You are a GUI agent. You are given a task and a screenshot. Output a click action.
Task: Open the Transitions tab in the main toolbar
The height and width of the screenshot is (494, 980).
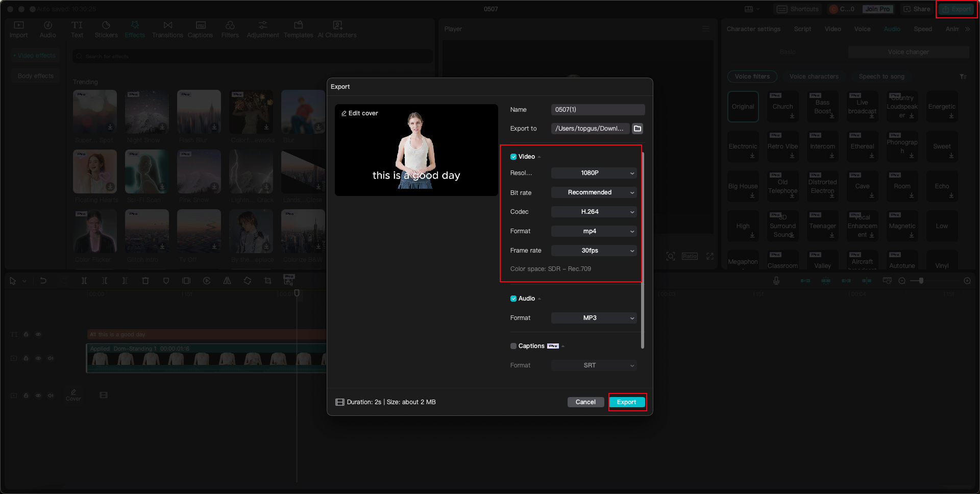pyautogui.click(x=167, y=30)
